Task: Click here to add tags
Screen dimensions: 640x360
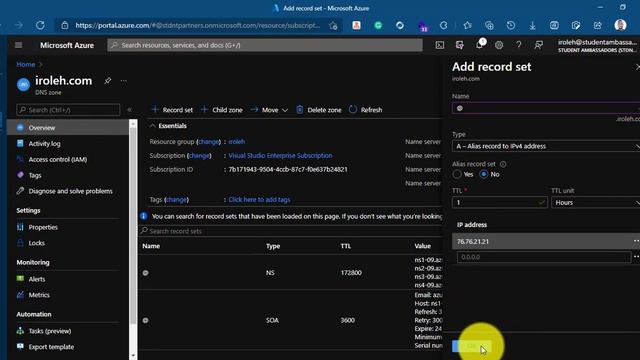Action: click(259, 200)
